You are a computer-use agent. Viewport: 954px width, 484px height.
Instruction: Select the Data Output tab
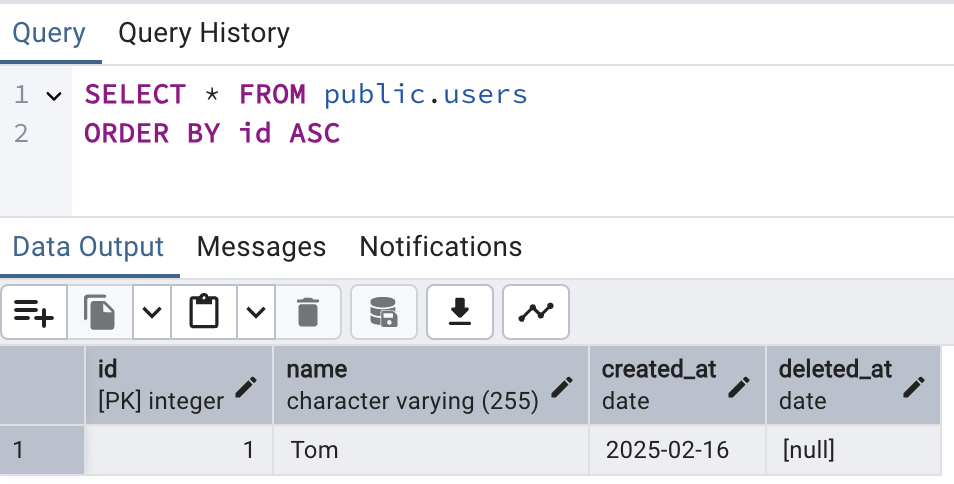(88, 247)
